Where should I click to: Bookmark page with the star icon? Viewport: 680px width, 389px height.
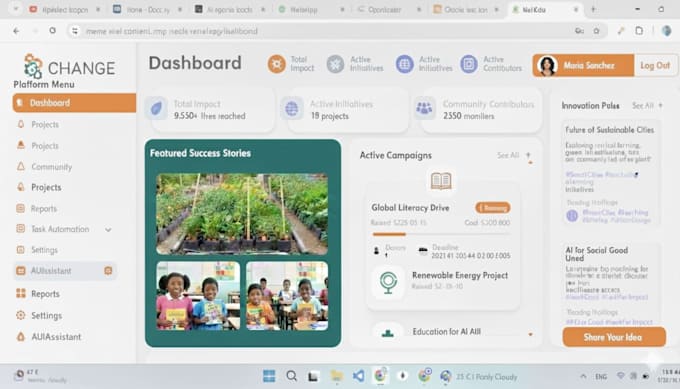point(596,31)
